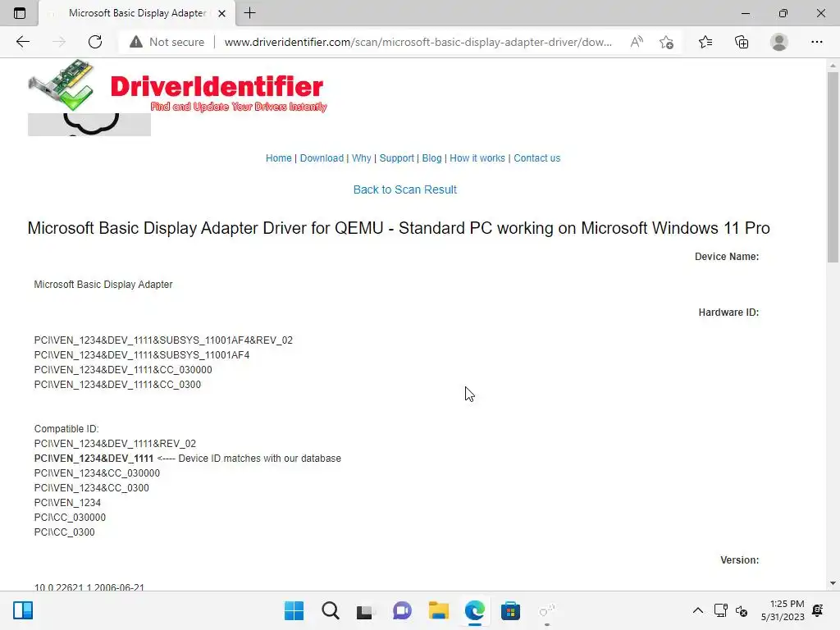This screenshot has width=840, height=630.
Task: Go to the Home link
Action: point(279,158)
